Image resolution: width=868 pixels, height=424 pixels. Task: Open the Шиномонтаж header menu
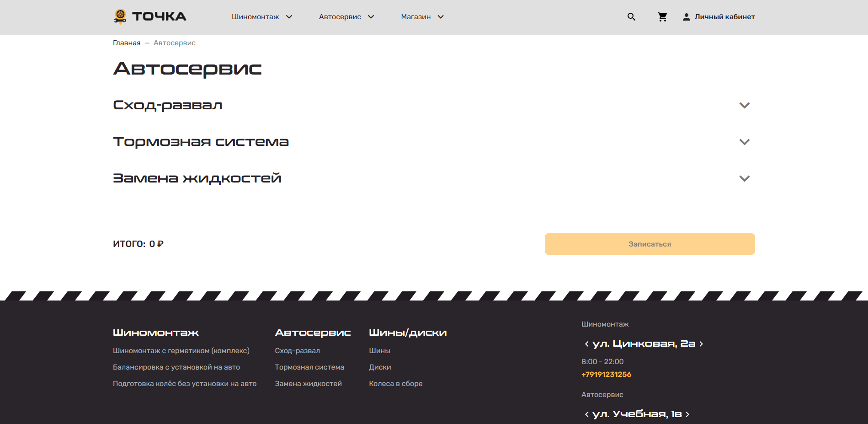(x=261, y=17)
